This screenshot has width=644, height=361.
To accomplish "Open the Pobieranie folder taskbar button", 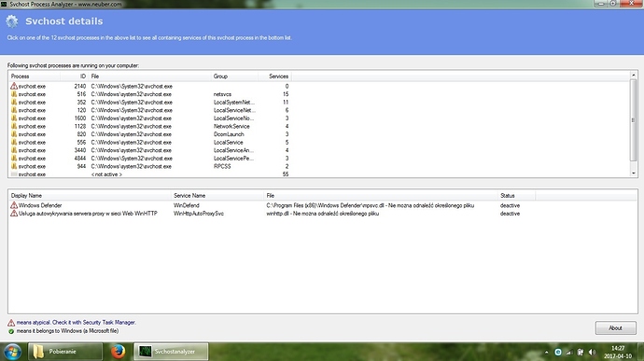I will click(x=65, y=352).
